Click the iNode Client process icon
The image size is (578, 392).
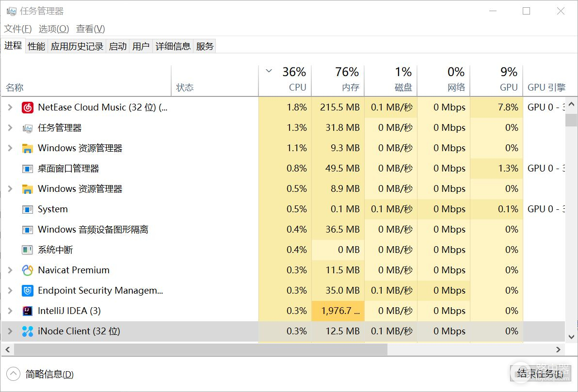(28, 331)
